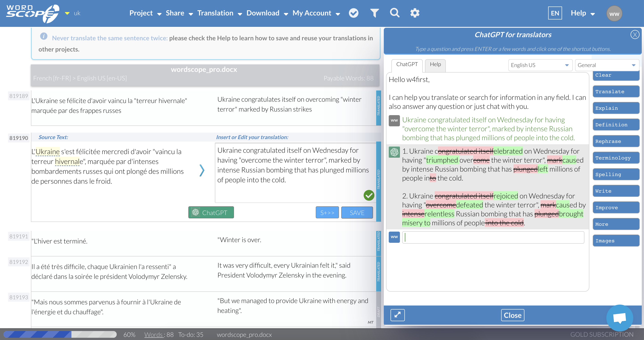This screenshot has width=644, height=340.
Task: Open the live chat bubble icon
Action: point(620,318)
